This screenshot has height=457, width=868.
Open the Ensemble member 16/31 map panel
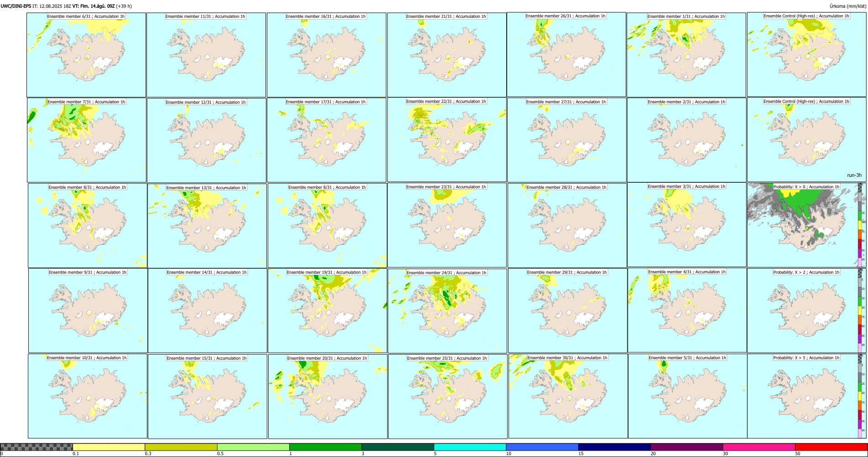[327, 55]
